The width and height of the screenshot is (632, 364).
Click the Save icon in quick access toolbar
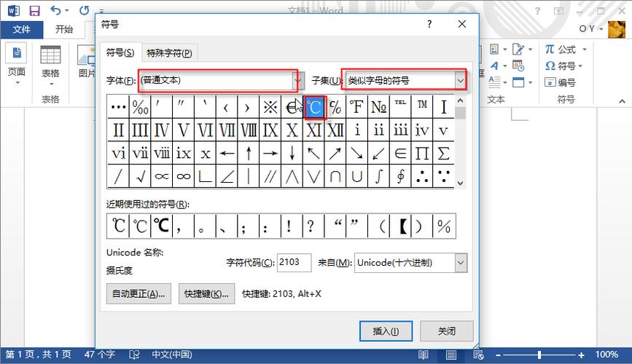tap(35, 10)
